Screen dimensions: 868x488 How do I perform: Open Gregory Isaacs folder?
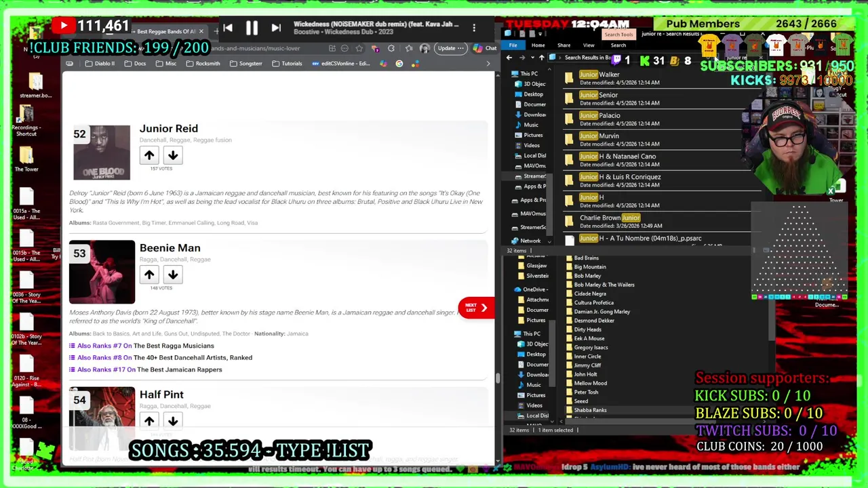(587, 347)
